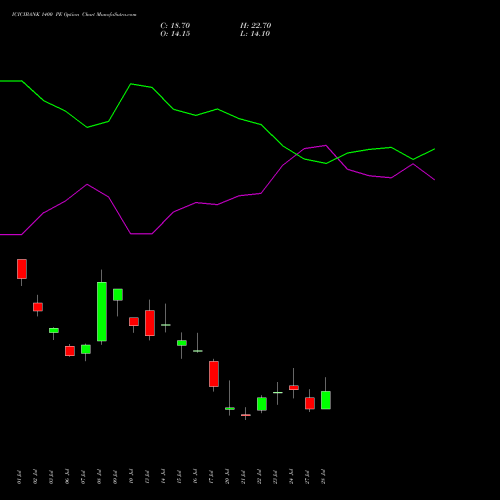Click the 01 Jul date label
This screenshot has height=500, width=500.
[19, 477]
